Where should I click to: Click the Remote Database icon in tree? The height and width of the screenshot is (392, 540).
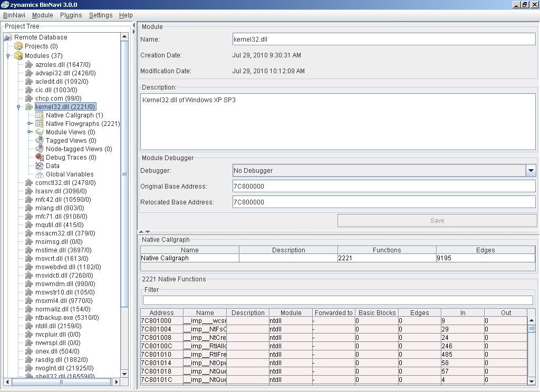[x=8, y=37]
